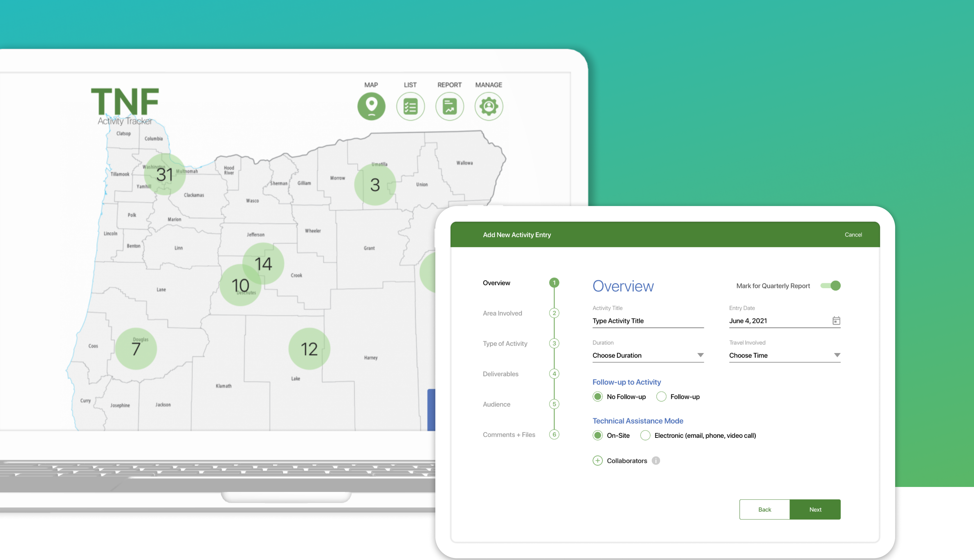This screenshot has width=974, height=560.
Task: Click the Back button
Action: click(x=765, y=510)
